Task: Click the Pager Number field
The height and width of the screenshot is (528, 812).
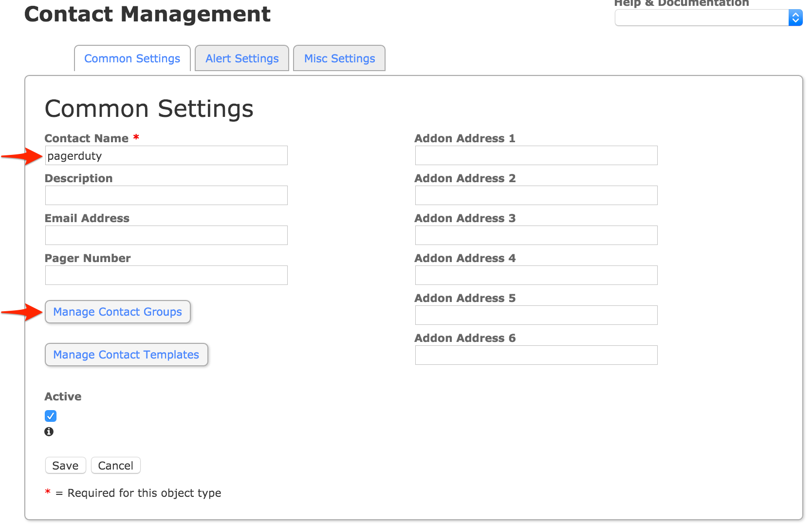Action: coord(166,275)
